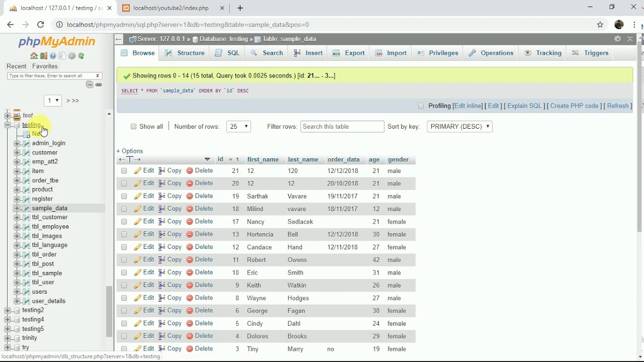
Task: Open the Options link above table
Action: [130, 151]
